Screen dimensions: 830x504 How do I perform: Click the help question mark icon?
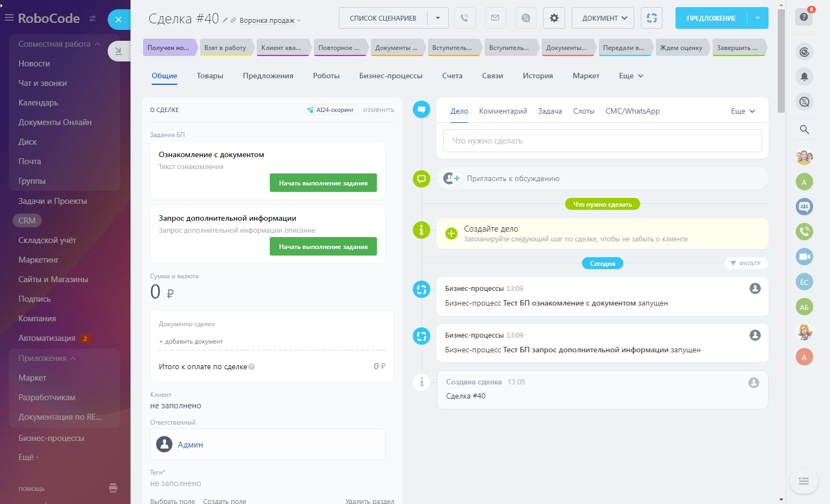[804, 17]
